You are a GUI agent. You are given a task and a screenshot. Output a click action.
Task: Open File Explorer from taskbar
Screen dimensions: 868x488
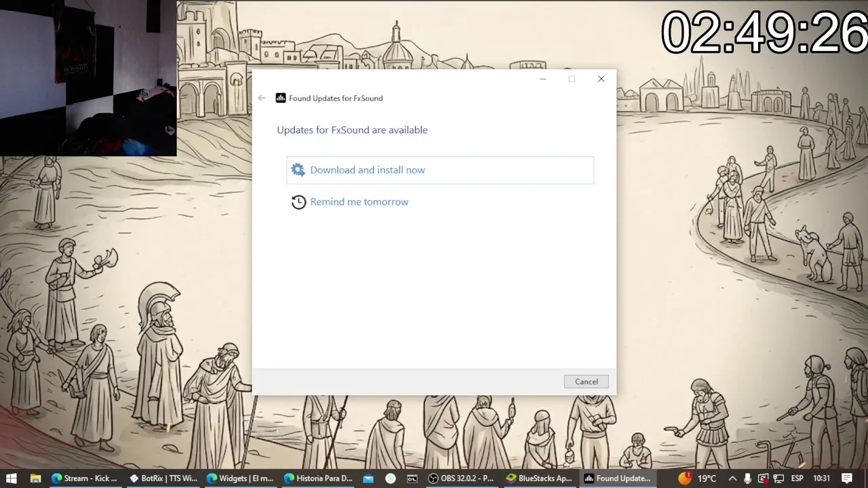[36, 479]
